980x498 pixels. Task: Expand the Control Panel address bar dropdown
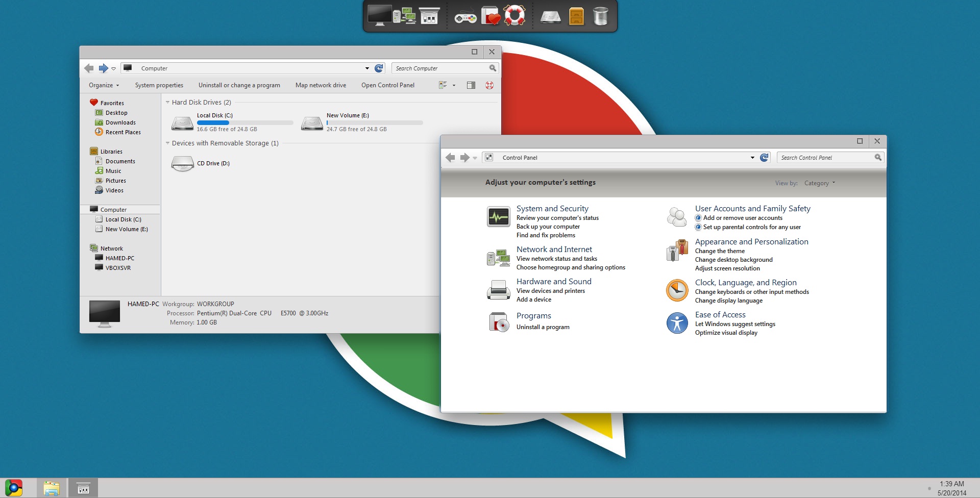[752, 158]
